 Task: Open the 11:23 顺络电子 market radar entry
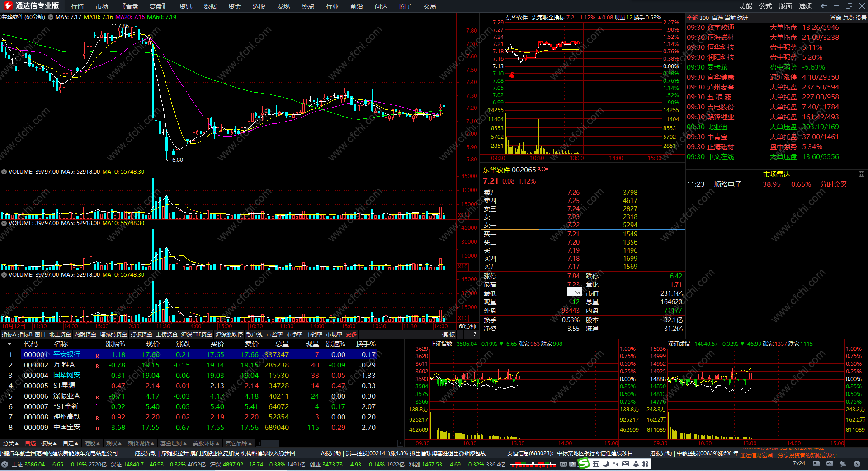click(x=776, y=184)
